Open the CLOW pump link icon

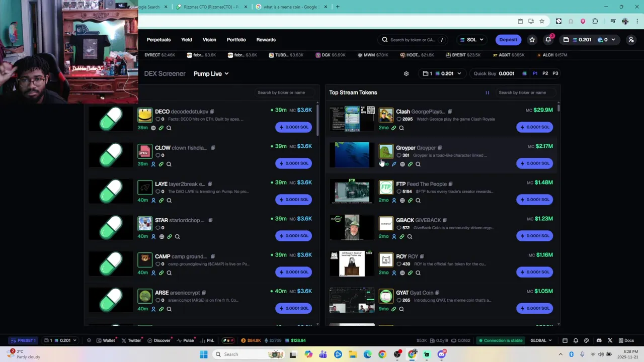point(161,164)
